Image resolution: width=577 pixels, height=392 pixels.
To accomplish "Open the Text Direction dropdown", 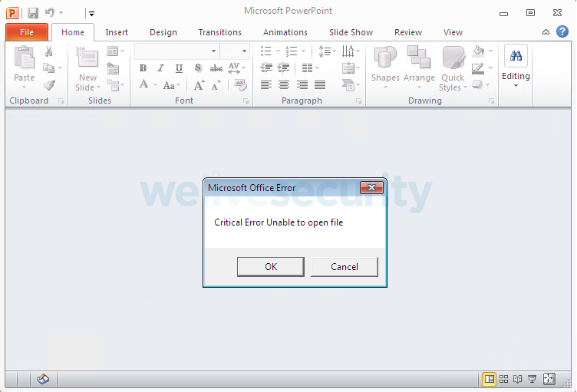I will click(x=351, y=51).
